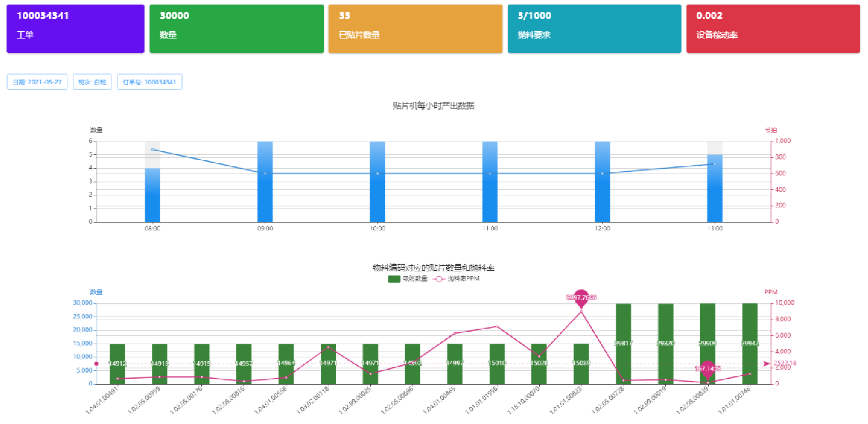Click the 节拍 line point above 08:00
This screenshot has height=424, width=868.
pyautogui.click(x=153, y=149)
